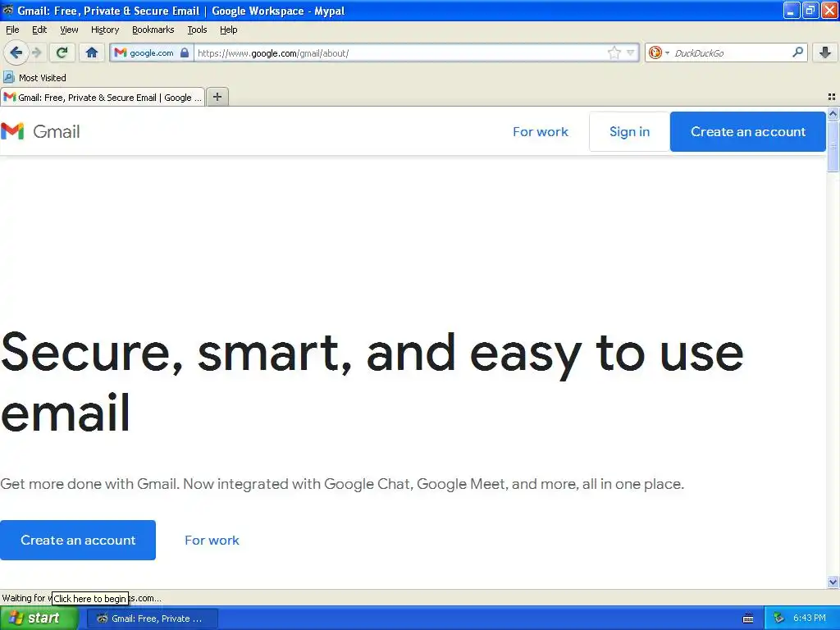
Task: Select the Gmail taskbar window button
Action: [153, 619]
